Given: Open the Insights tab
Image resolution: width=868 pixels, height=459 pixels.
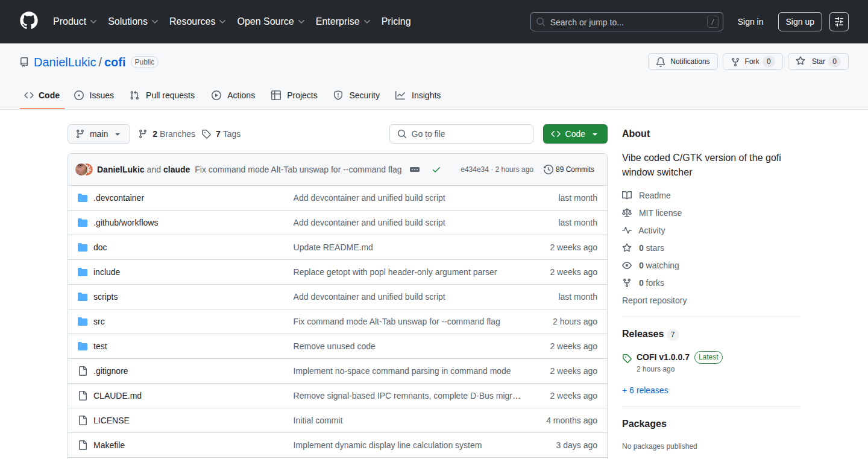Looking at the screenshot, I should pos(418,95).
